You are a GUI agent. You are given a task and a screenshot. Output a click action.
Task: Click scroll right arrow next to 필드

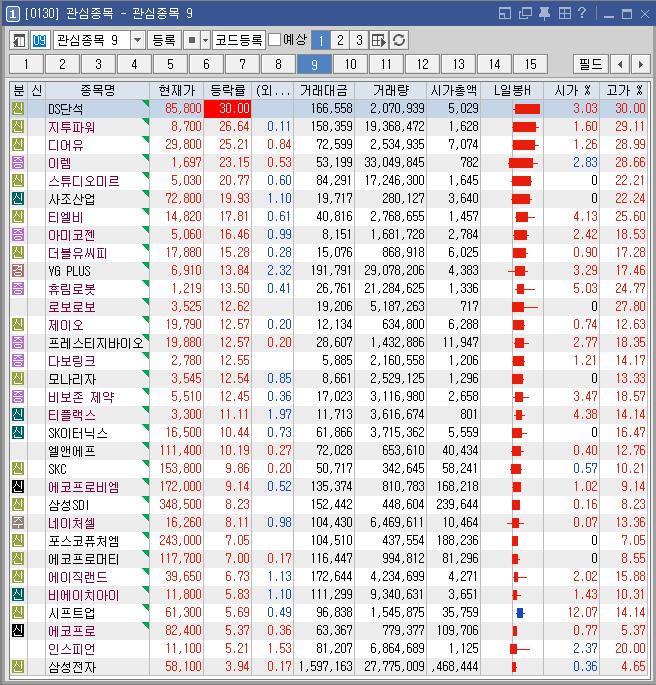click(x=640, y=64)
